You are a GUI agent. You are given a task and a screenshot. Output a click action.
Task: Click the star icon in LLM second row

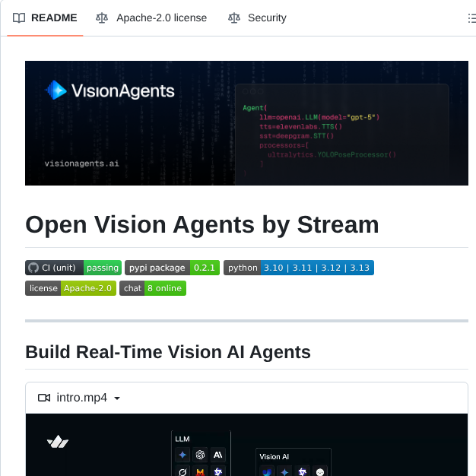pyautogui.click(x=218, y=471)
